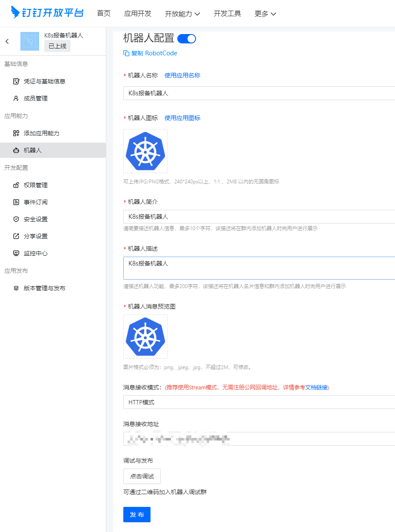The image size is (395, 532).
Task: Open 开发工具 in top navigation
Action: [227, 13]
